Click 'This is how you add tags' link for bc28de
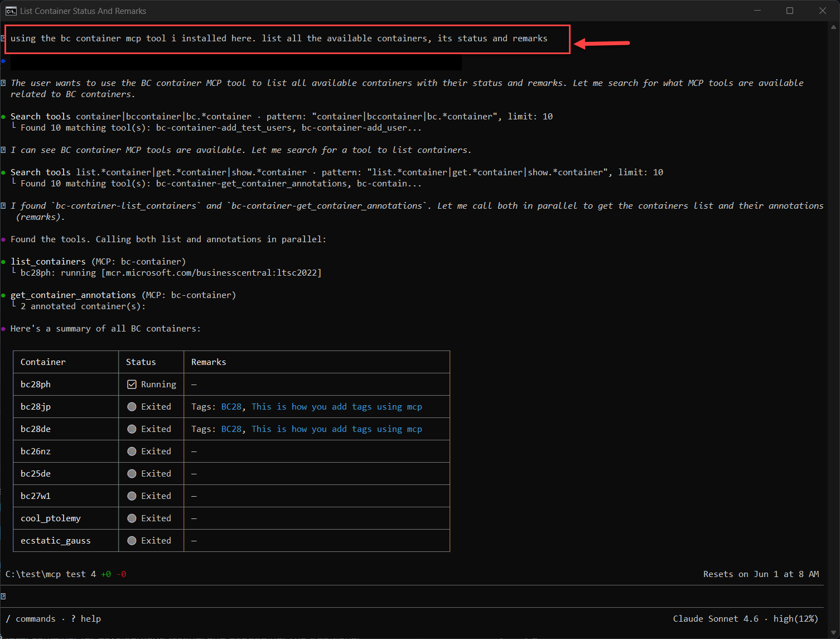840x639 pixels. pyautogui.click(x=337, y=429)
